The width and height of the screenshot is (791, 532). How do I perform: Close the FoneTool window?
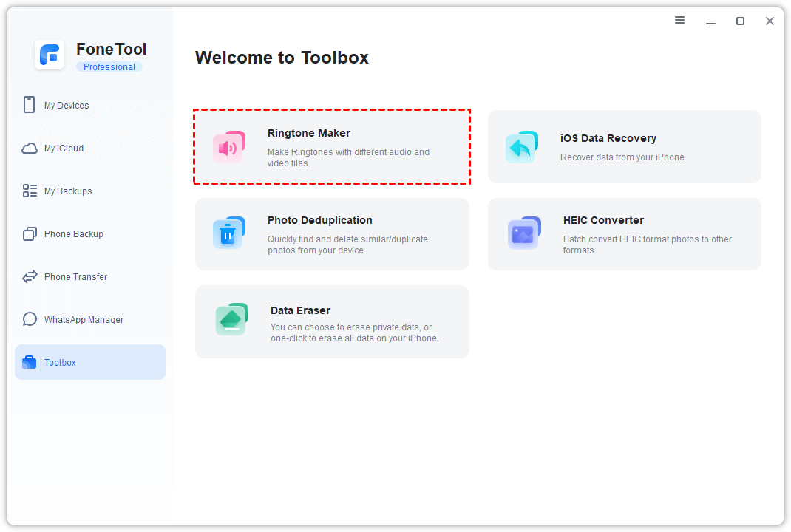coord(770,21)
